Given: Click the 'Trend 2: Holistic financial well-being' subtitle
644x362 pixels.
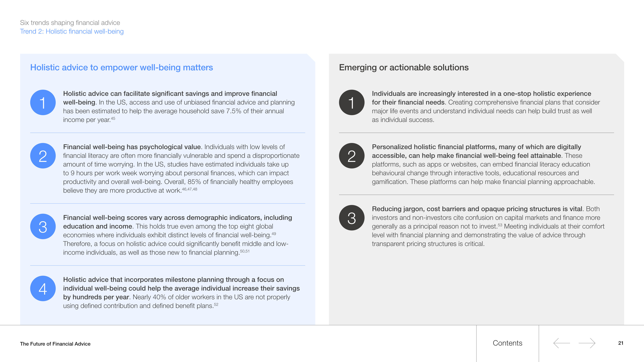Looking at the screenshot, I should click(72, 32).
